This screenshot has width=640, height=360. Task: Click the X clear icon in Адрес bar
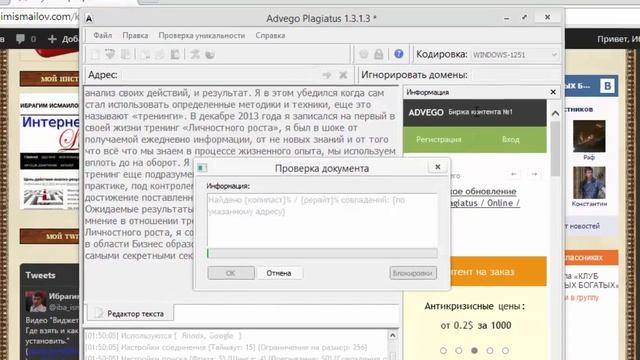pyautogui.click(x=343, y=75)
